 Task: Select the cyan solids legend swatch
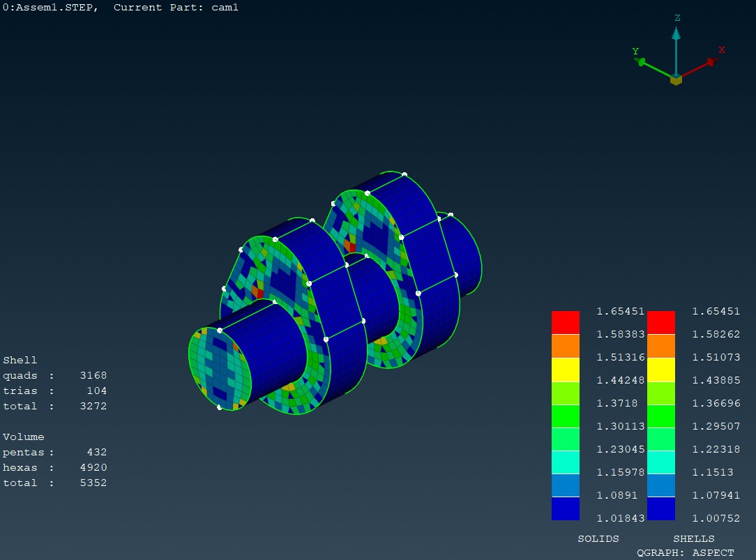(x=565, y=462)
